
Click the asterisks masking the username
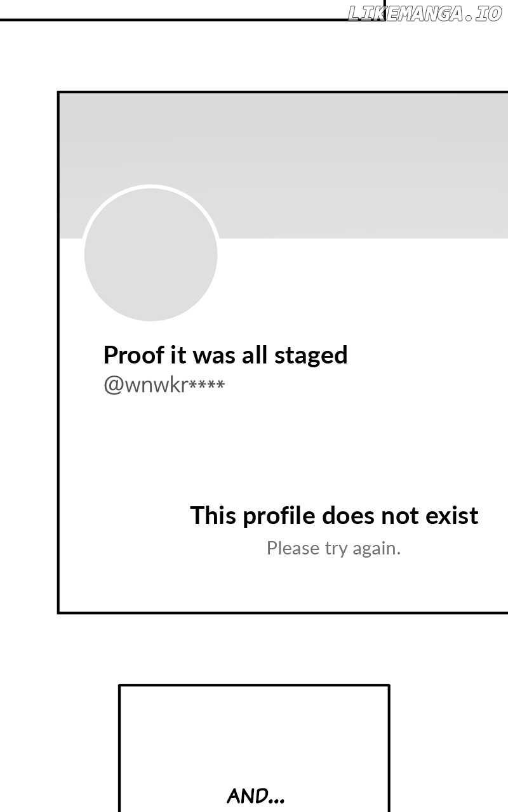click(206, 385)
